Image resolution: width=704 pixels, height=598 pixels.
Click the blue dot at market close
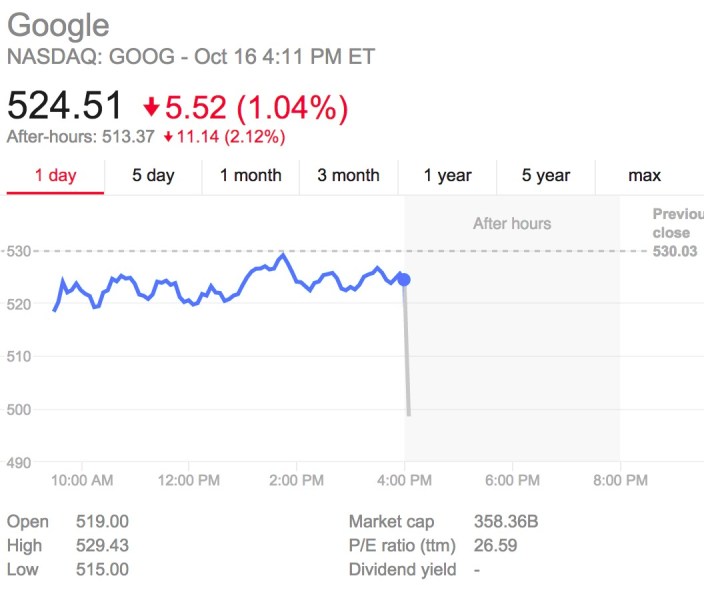pyautogui.click(x=404, y=279)
